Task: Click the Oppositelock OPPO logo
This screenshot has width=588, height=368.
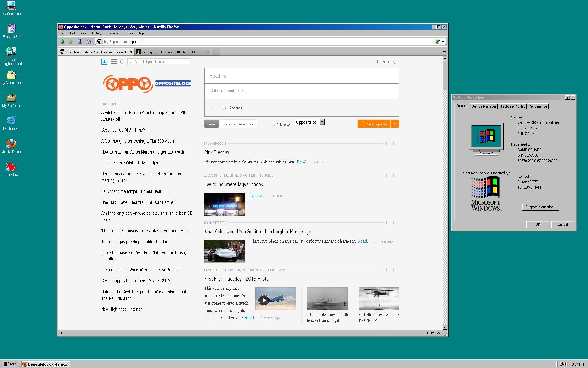Action: point(147,84)
